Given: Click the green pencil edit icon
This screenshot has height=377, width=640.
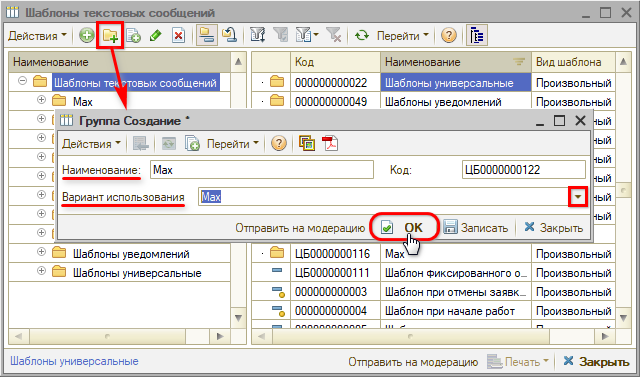Looking at the screenshot, I should tap(156, 35).
